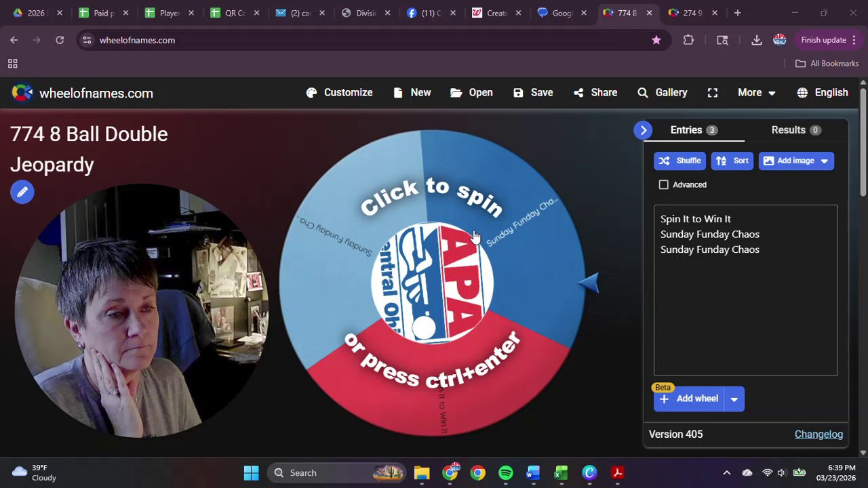Switch to the Results tab
The image size is (868, 488).
tap(795, 130)
